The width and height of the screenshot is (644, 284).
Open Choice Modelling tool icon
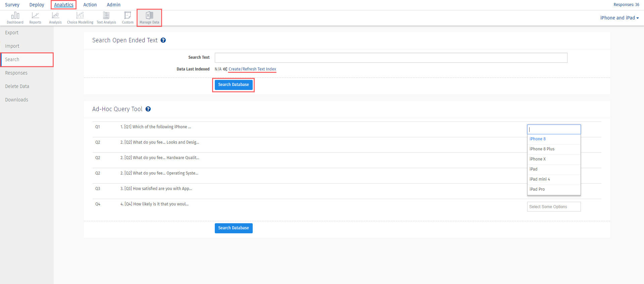(x=80, y=18)
